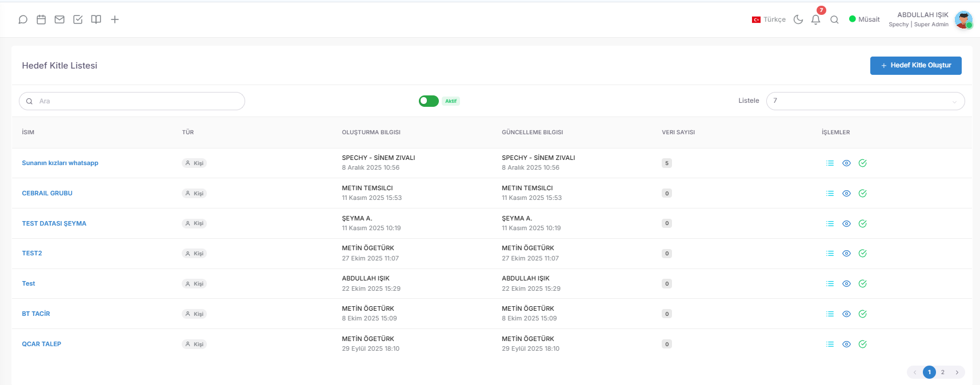Image resolution: width=980 pixels, height=385 pixels.
Task: Click list icon for BT TACİR
Action: click(x=830, y=314)
